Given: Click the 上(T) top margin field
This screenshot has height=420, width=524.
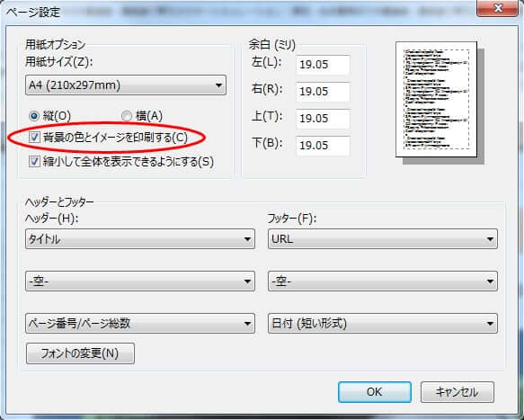Looking at the screenshot, I should pos(323,119).
